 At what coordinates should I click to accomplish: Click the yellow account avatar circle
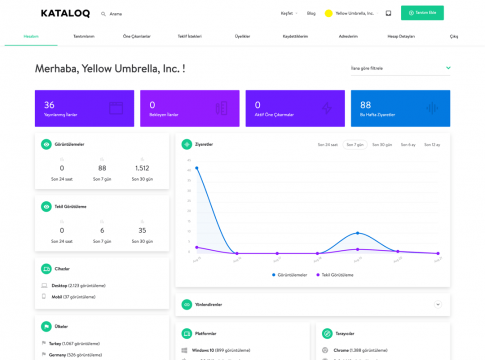[x=328, y=13]
